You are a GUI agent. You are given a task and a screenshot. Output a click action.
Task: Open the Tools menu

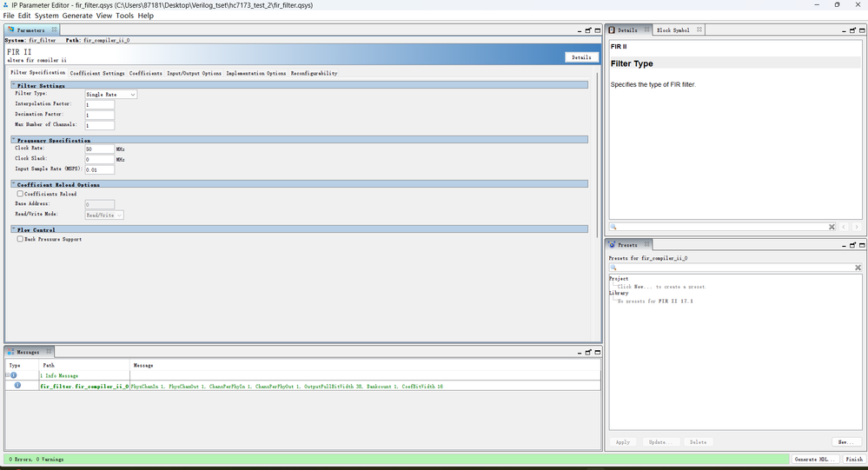(124, 16)
